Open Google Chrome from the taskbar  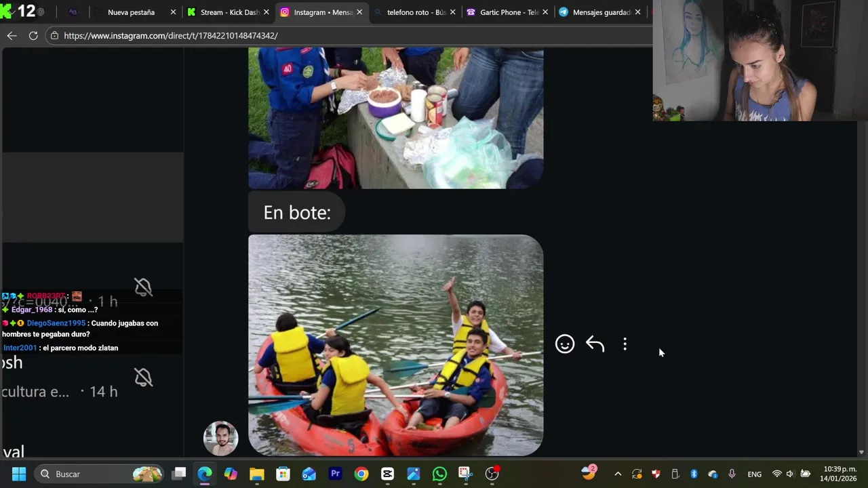click(361, 474)
